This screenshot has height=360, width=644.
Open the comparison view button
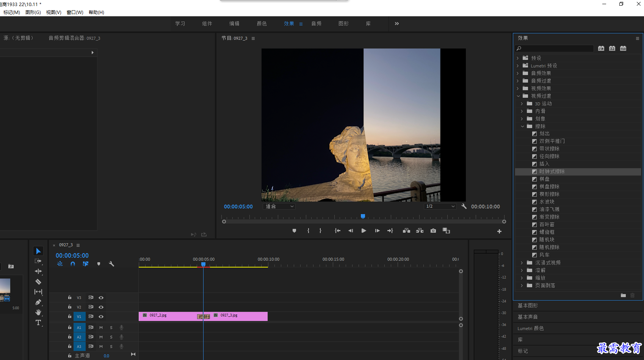point(446,231)
